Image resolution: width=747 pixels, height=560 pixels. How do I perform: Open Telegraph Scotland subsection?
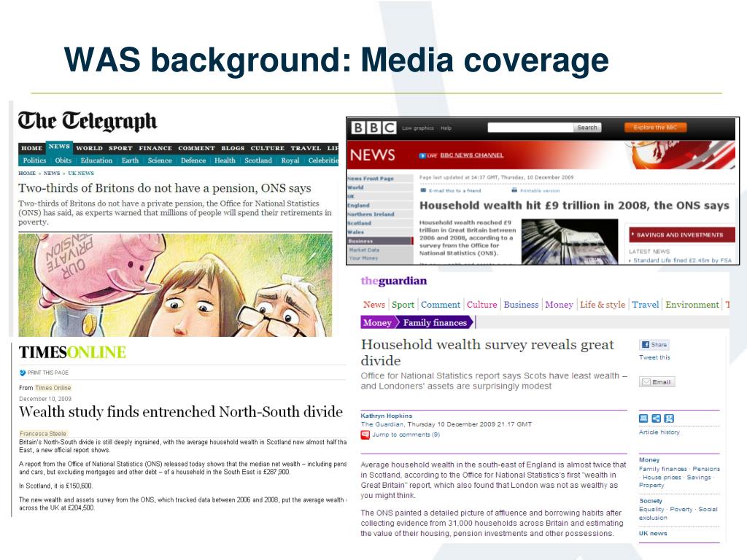coord(258,160)
